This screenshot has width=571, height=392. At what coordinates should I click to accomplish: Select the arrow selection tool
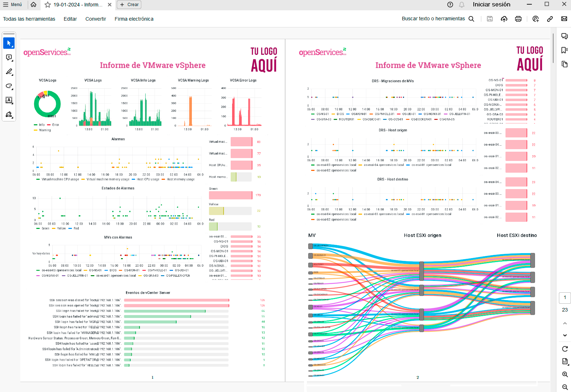(x=9, y=43)
